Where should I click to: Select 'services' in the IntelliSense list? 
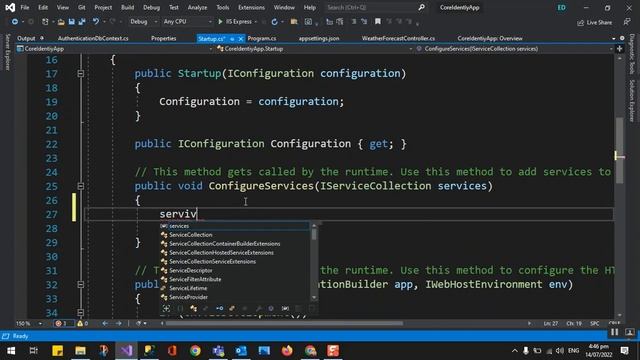235,226
